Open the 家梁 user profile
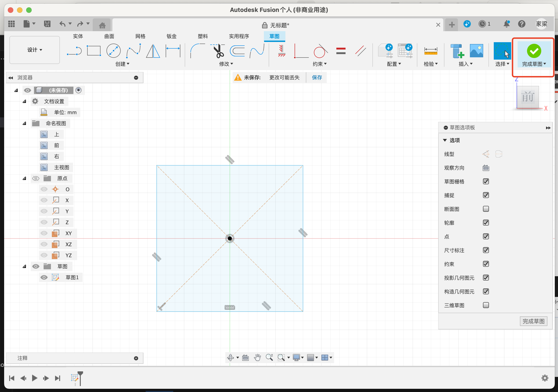Screen dimensions: 558x392 [x=541, y=24]
